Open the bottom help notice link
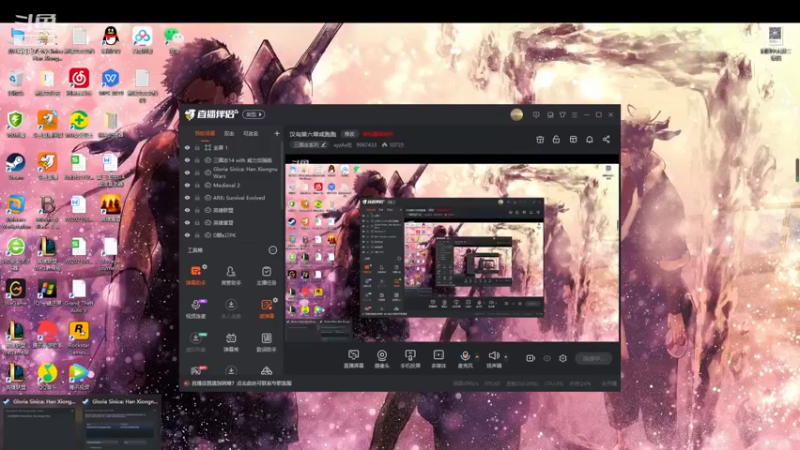Screen dimensions: 800x450 [241, 383]
